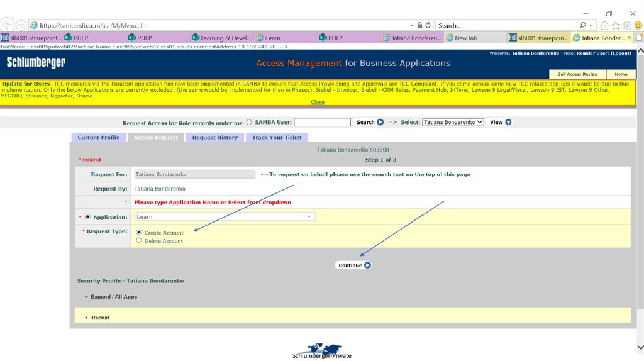644x361 pixels.
Task: Click the Schlumberger logo
Action: (x=36, y=62)
